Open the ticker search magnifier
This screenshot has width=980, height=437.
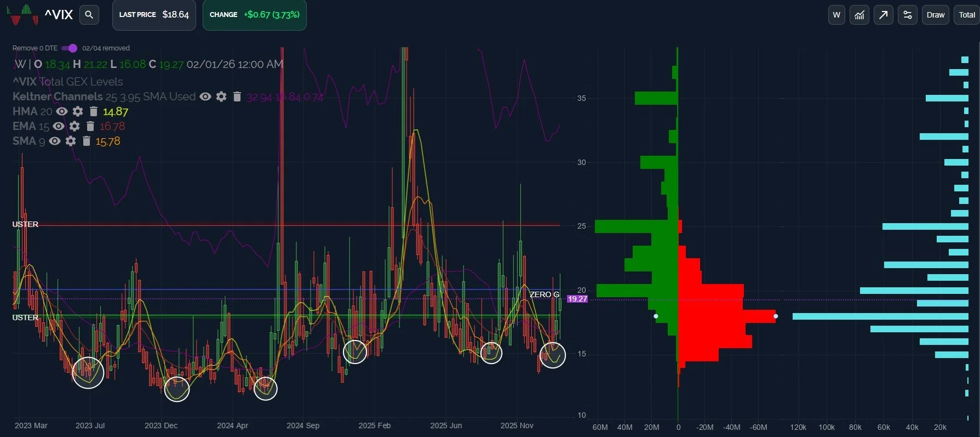89,15
